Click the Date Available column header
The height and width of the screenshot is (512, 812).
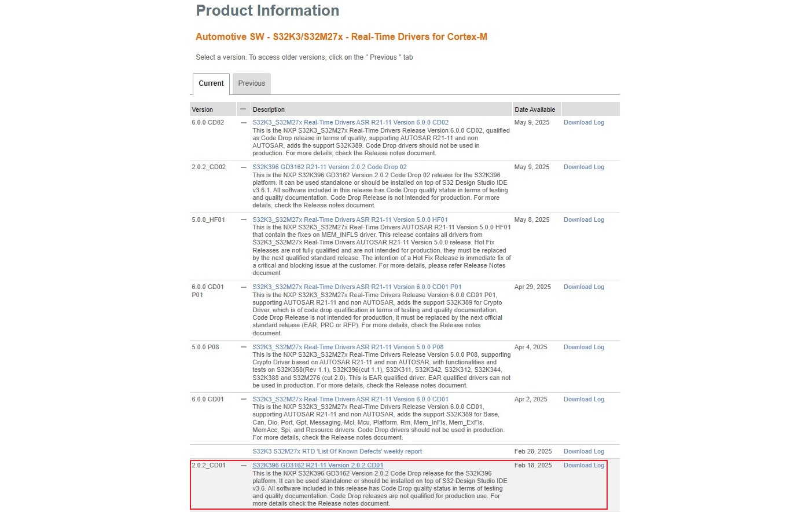click(x=535, y=109)
